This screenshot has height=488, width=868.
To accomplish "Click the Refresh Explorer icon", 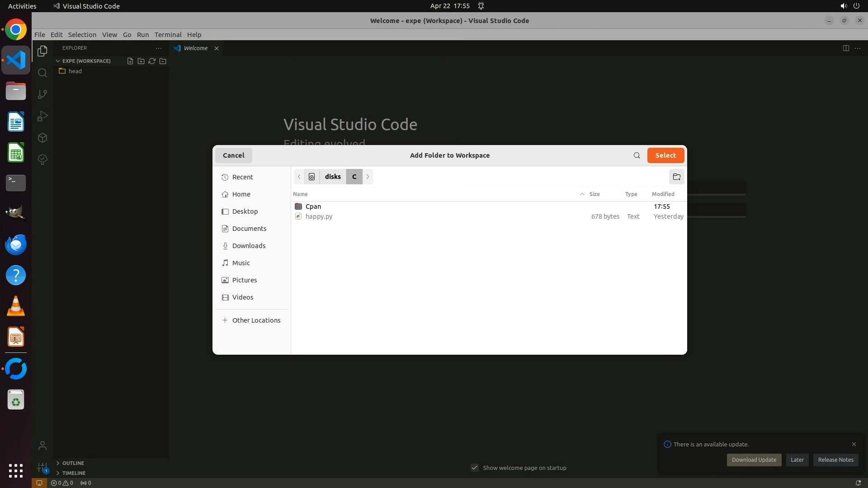I will (x=152, y=61).
